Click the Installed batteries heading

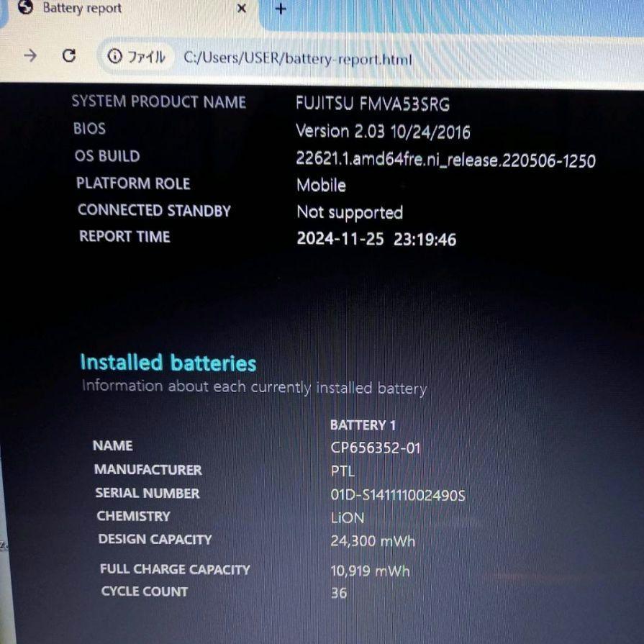click(168, 363)
